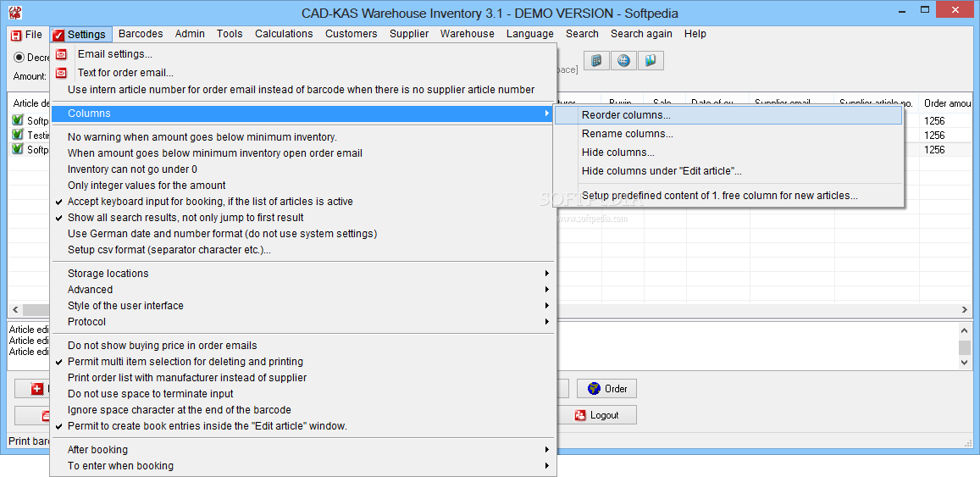Choose Rename columns… submenu entry
The height and width of the screenshot is (477, 980).
point(728,134)
